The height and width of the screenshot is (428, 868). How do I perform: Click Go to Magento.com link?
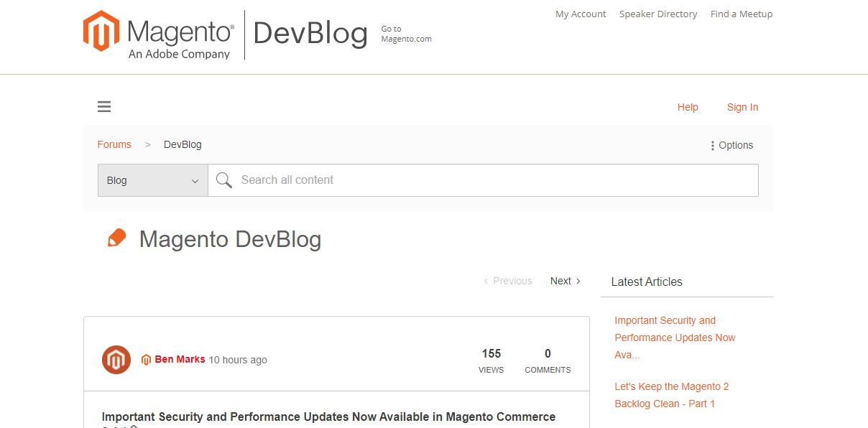(x=406, y=34)
